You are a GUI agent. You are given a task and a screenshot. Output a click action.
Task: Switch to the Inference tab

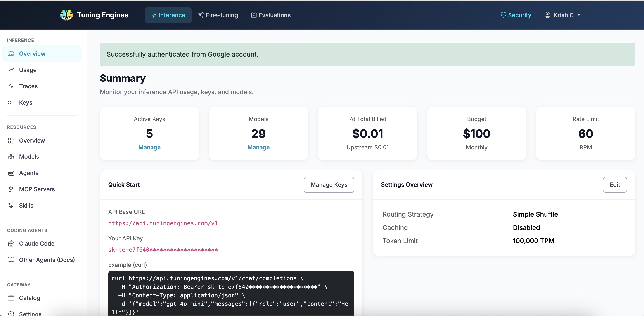click(168, 15)
